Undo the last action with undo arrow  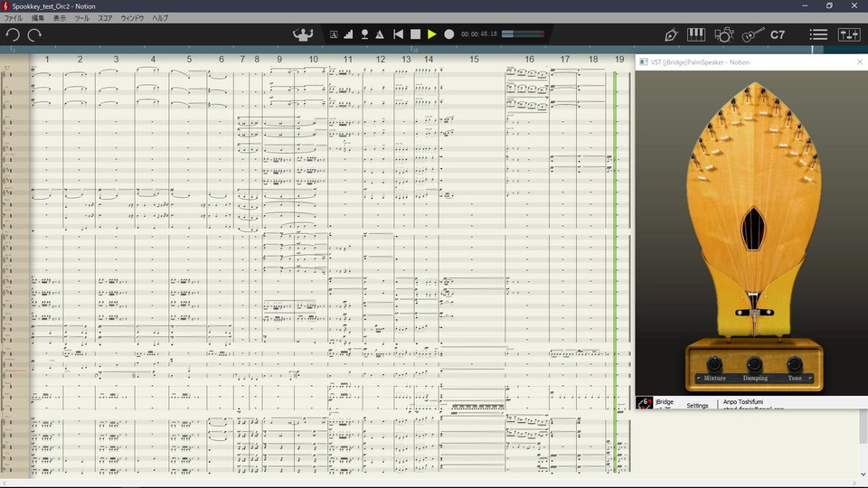point(12,35)
